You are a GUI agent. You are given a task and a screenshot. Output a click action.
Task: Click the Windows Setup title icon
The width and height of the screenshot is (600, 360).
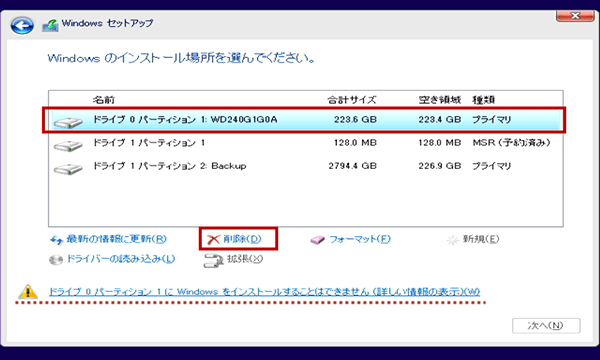coord(51,25)
